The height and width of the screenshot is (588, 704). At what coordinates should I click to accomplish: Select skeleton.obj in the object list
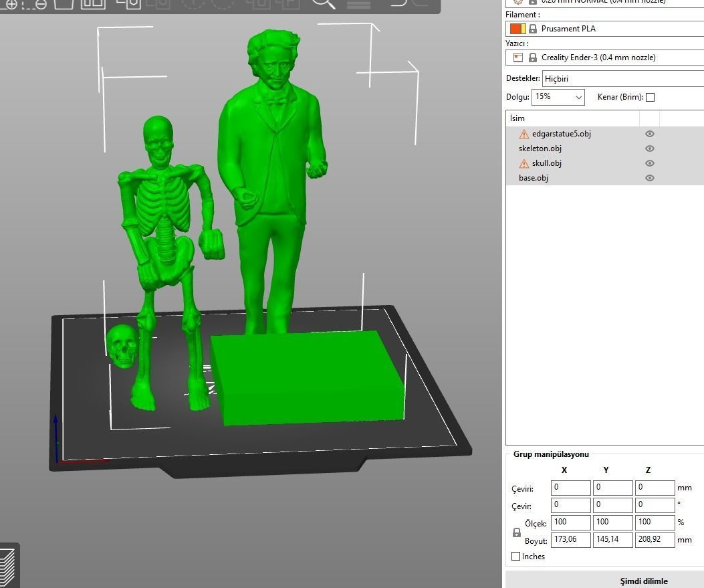[x=540, y=149]
